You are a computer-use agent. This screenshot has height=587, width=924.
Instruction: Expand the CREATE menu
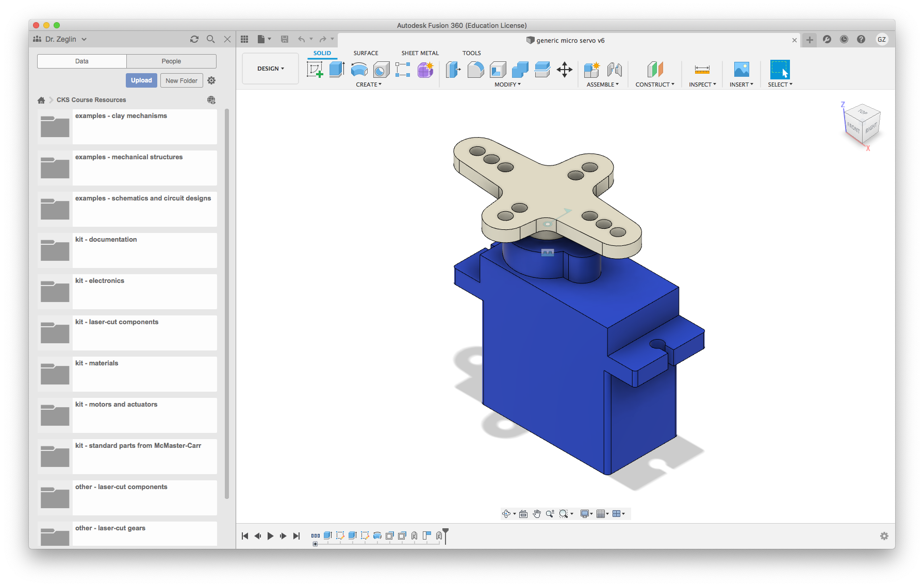[x=369, y=85]
